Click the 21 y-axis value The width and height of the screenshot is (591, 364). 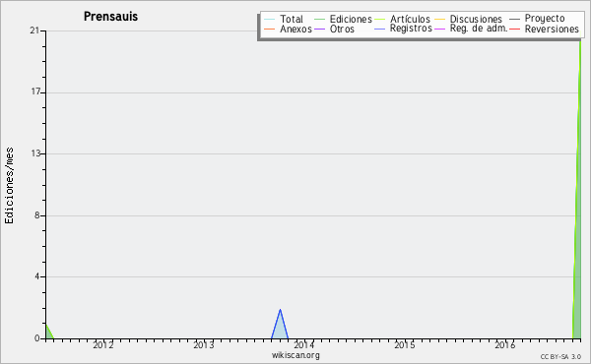tap(34, 30)
